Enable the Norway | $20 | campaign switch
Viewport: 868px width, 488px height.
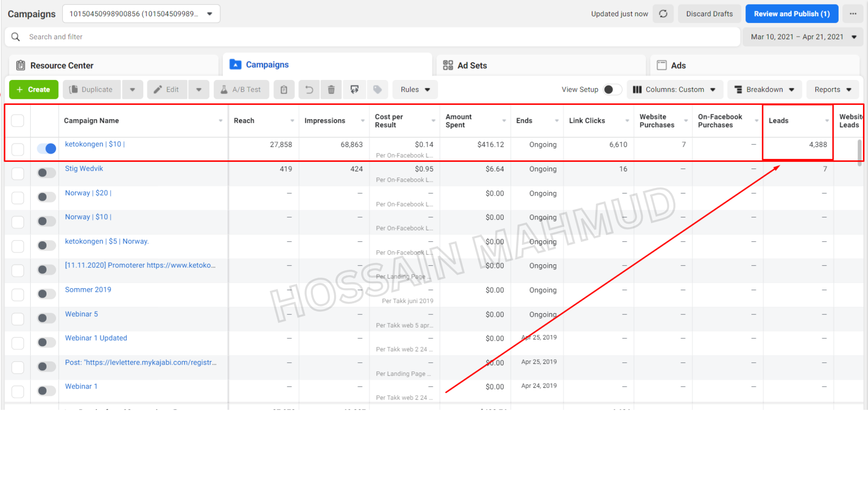coord(47,197)
